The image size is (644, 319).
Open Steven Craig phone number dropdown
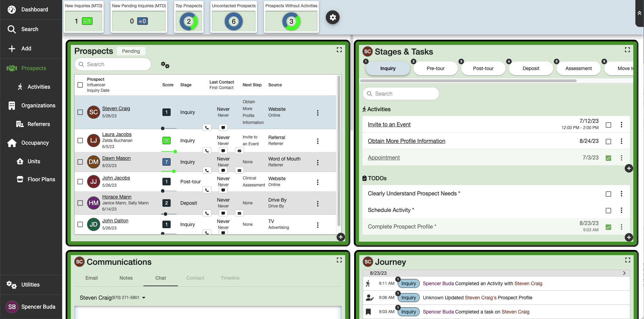point(144,298)
